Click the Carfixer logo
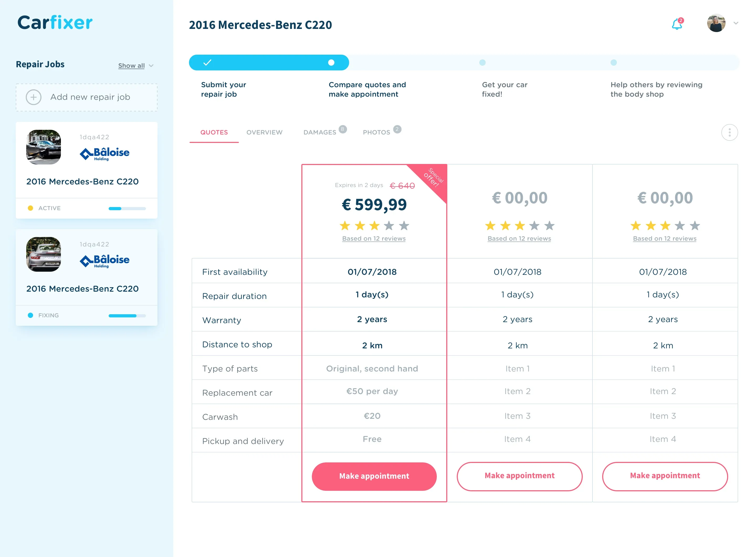The height and width of the screenshot is (557, 756). tap(55, 23)
